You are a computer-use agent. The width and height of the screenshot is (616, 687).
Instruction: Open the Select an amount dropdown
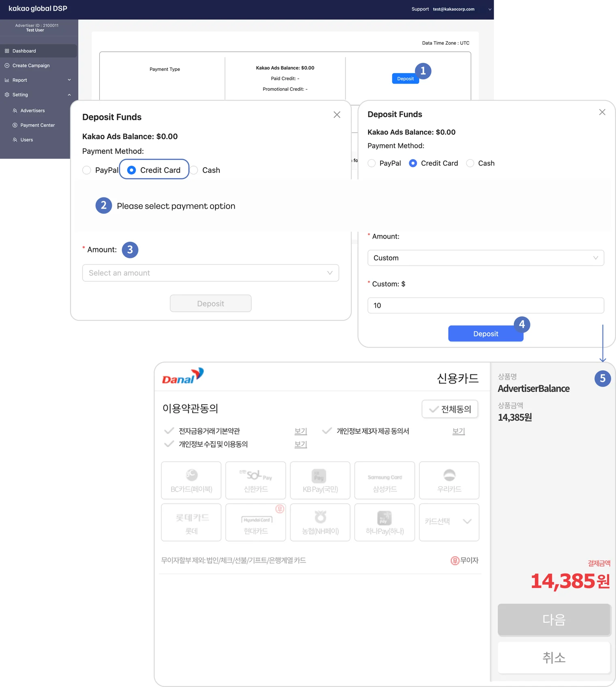tap(210, 273)
